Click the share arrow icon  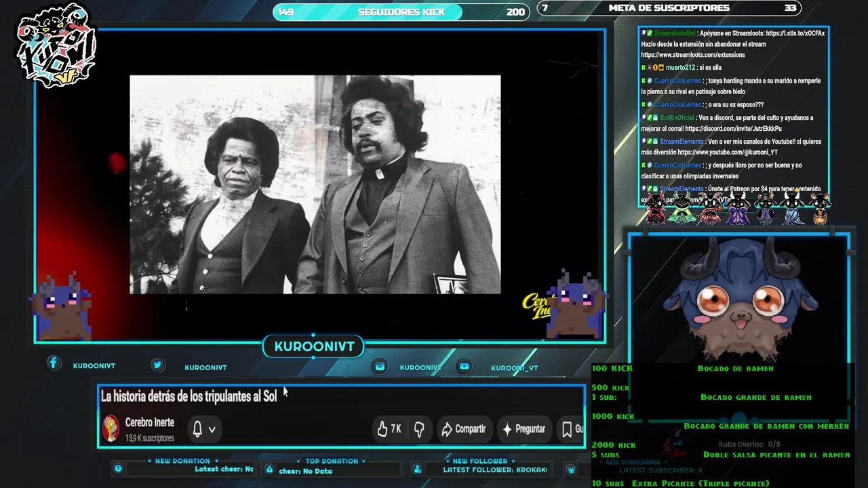coord(447,429)
